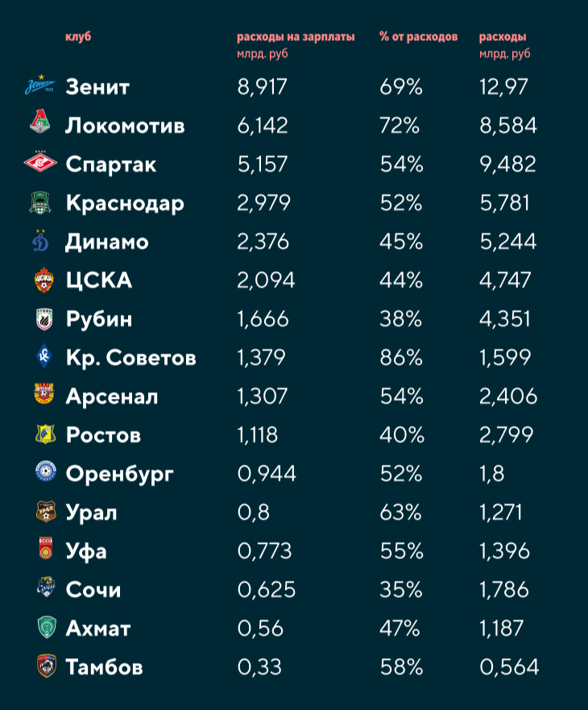Click the '% от расходов' column header
588x710 pixels.
(419, 37)
